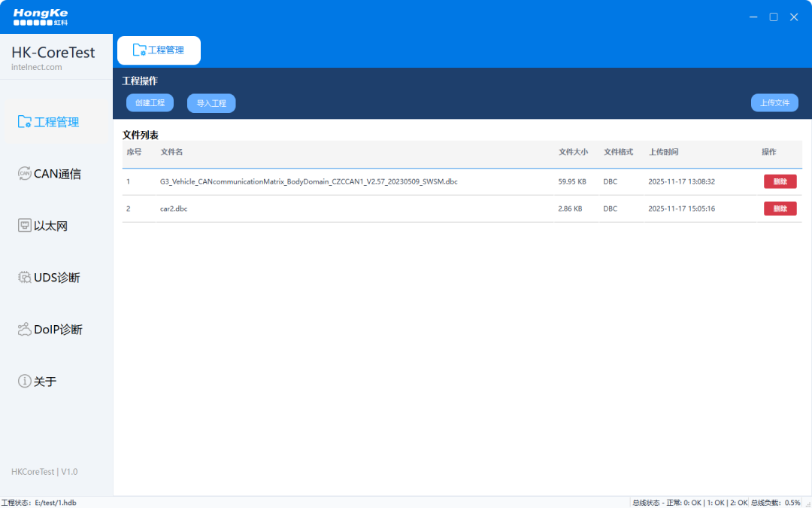
Task: Click the 总线负载 0.5% status entry
Action: 776,503
